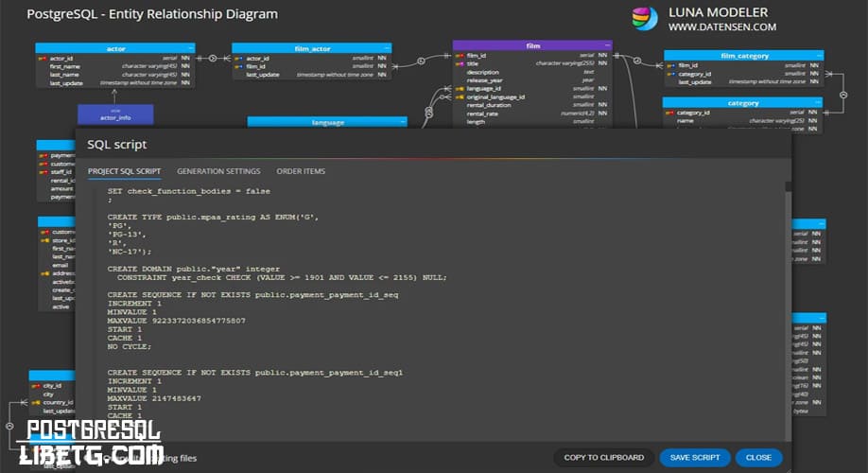The width and height of the screenshot is (868, 473).
Task: Click the key icon of film_id in film_category table
Action: pyautogui.click(x=671, y=65)
